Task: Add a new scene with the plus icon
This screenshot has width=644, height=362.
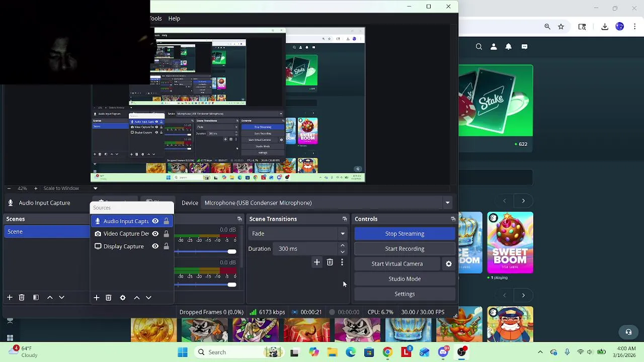Action: (10, 298)
